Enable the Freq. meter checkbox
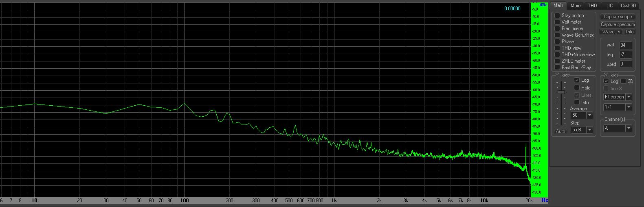644x207 pixels. (x=557, y=28)
